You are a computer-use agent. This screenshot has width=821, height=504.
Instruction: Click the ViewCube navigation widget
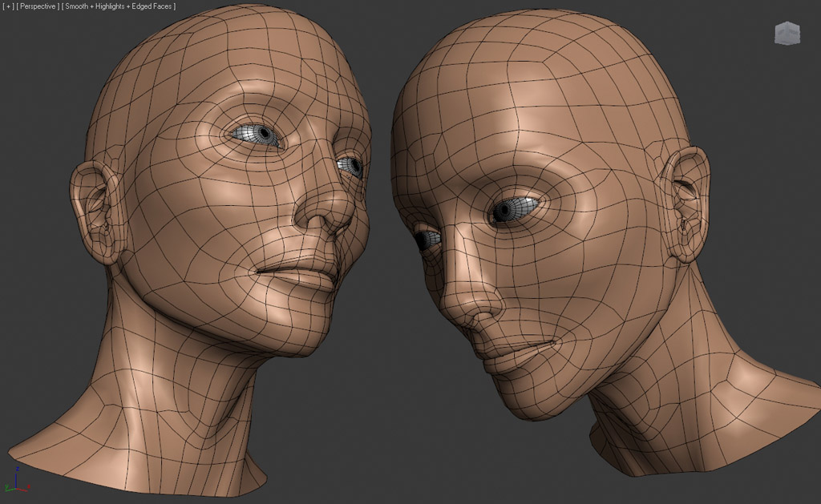tap(787, 33)
